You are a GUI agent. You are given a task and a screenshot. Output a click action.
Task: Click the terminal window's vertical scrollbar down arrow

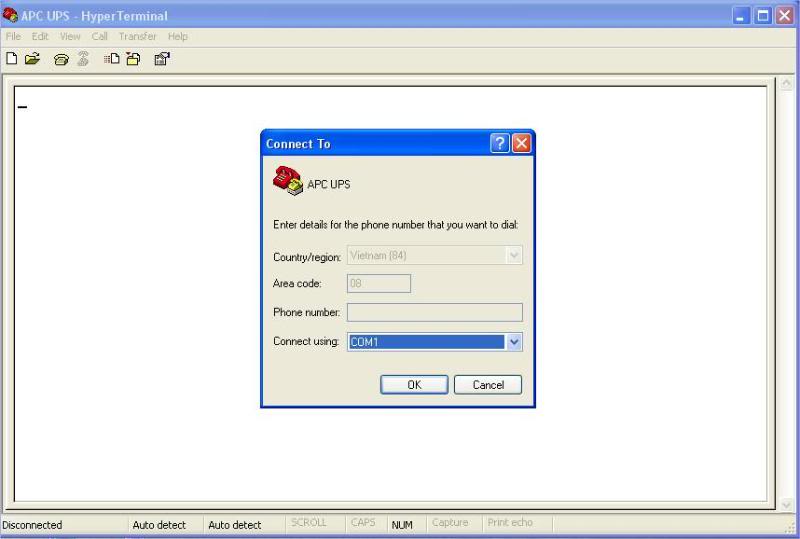785,504
